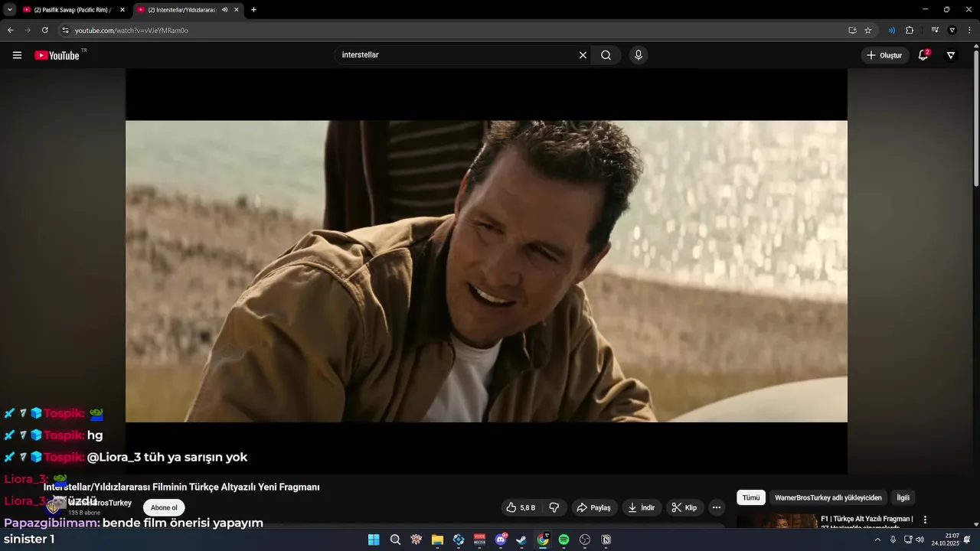Open system volume control
This screenshot has height=551, width=980.
920,540
